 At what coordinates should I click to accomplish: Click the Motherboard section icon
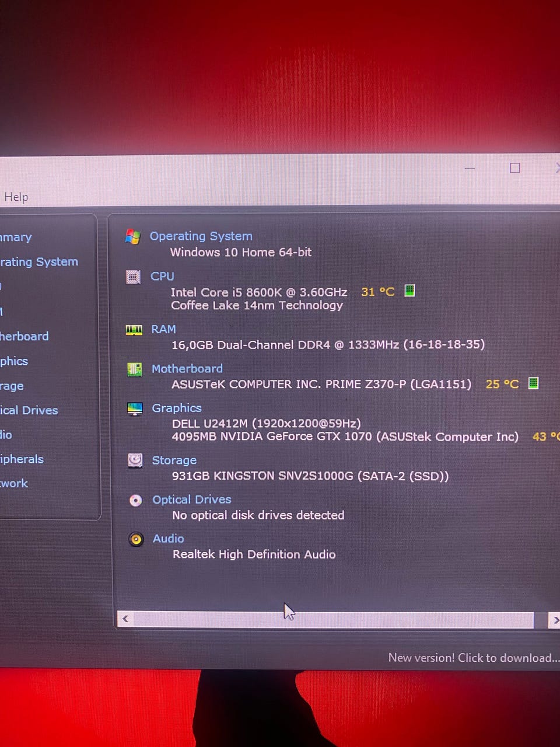click(x=134, y=369)
